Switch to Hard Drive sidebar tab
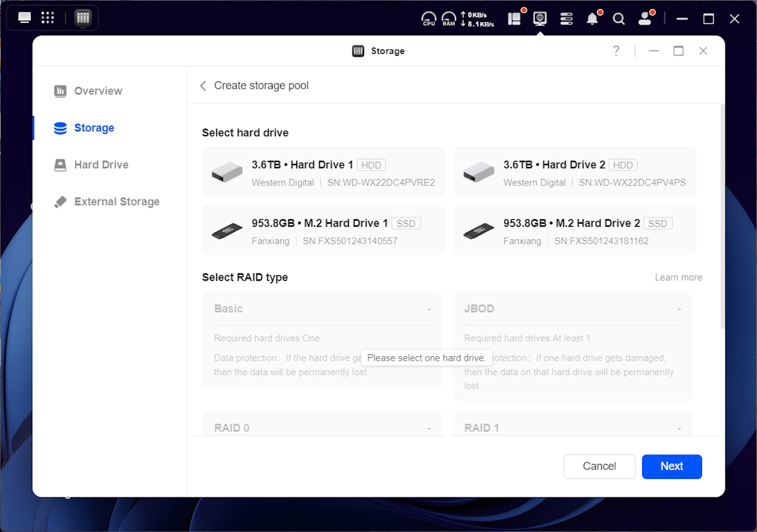This screenshot has height=532, width=757. (x=101, y=165)
